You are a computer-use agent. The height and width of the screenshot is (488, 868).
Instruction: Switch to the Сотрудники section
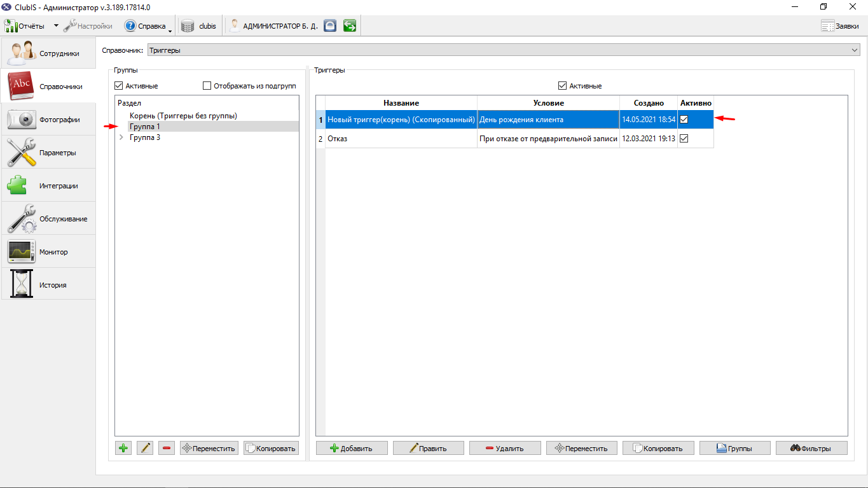point(48,53)
